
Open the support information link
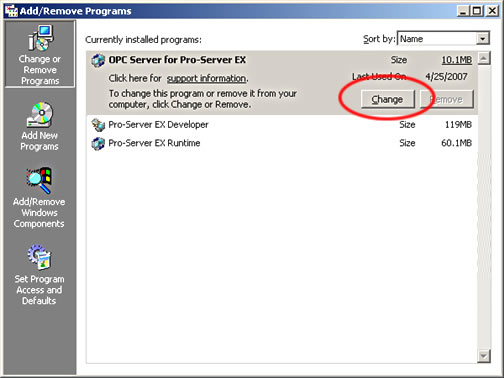click(x=206, y=78)
